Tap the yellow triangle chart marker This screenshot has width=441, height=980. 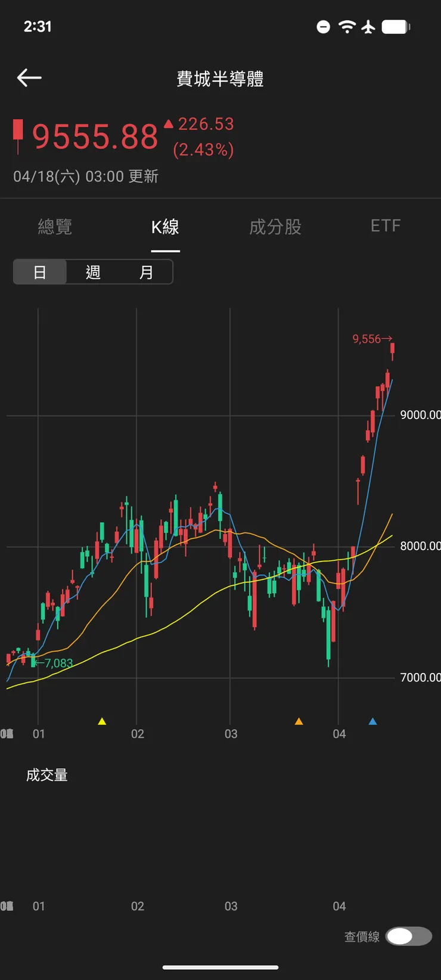coord(102,721)
